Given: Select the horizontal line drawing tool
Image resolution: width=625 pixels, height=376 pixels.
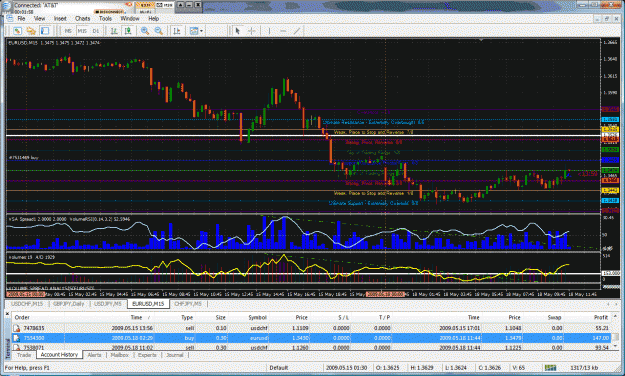Looking at the screenshot, I should click(283, 31).
